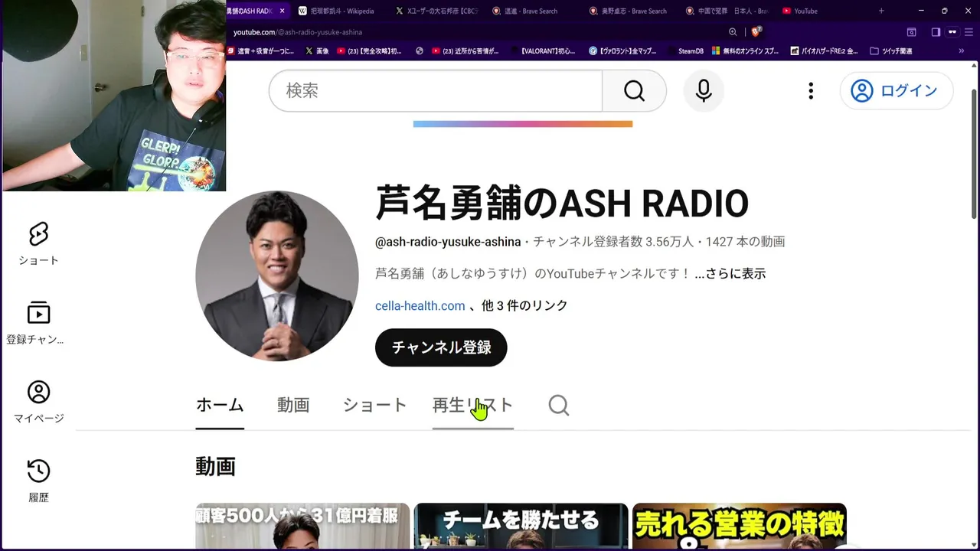Expand description with ...さらに表示

coord(730,273)
